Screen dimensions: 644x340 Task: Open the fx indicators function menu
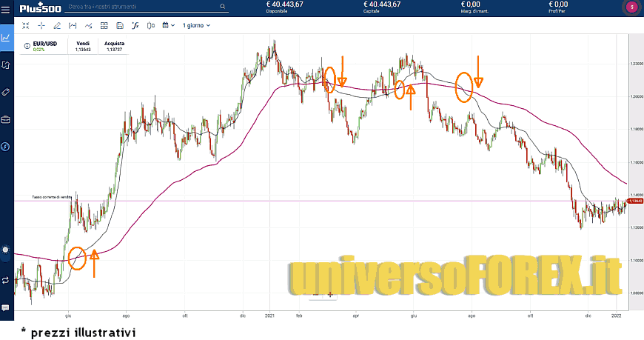pyautogui.click(x=135, y=25)
